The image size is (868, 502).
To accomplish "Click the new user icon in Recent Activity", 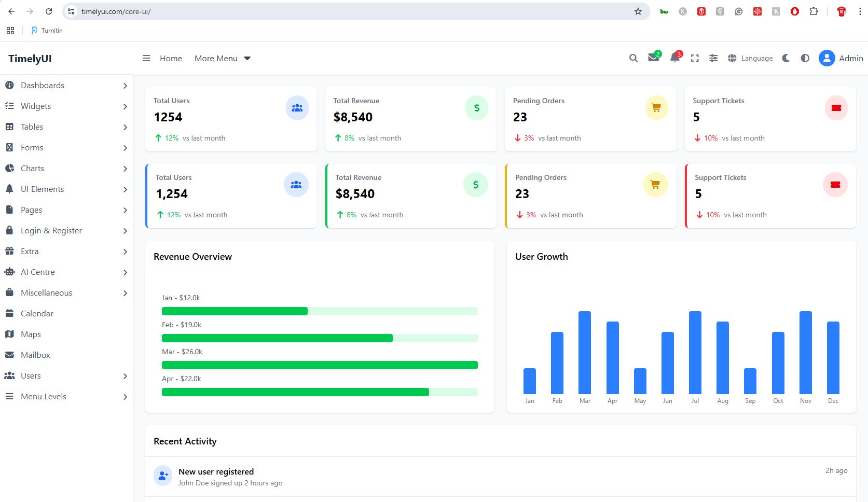I will (x=163, y=475).
